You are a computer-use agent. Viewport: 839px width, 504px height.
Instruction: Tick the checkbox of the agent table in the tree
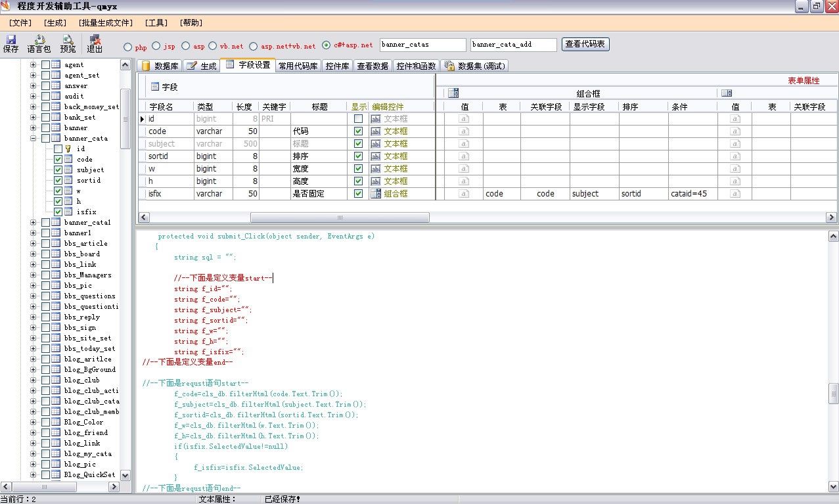click(45, 64)
